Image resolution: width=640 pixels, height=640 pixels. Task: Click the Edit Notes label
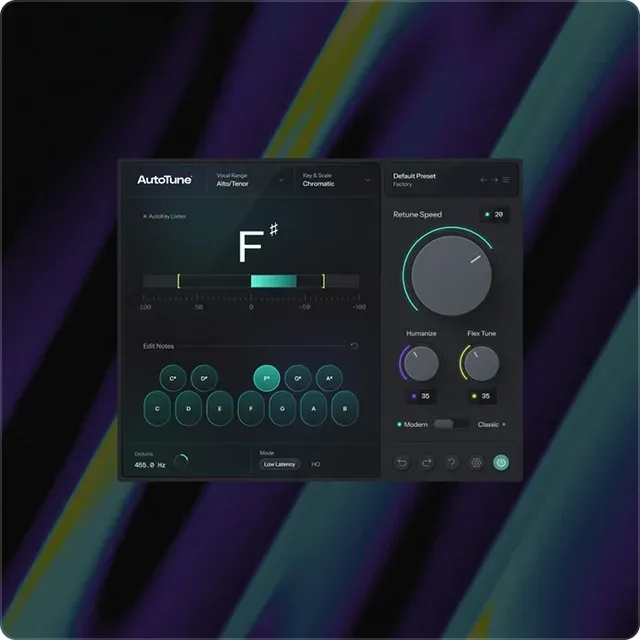tap(158, 346)
